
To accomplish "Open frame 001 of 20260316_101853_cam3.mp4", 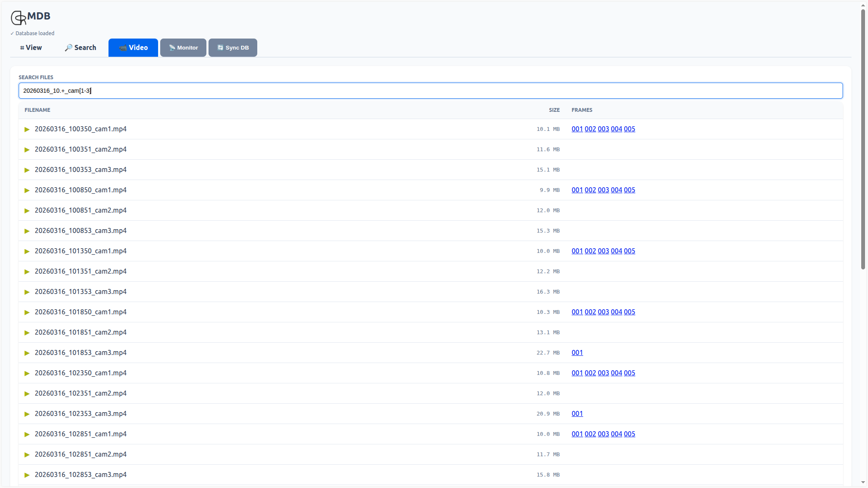I will point(577,352).
